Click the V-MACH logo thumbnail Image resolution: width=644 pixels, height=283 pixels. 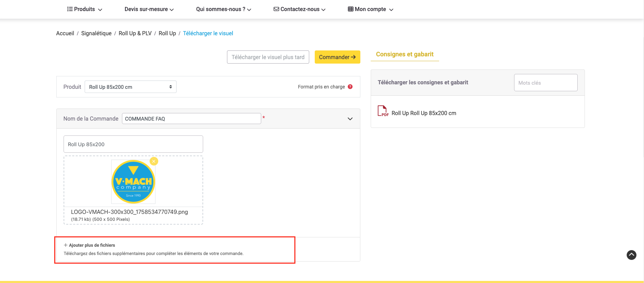(x=133, y=182)
